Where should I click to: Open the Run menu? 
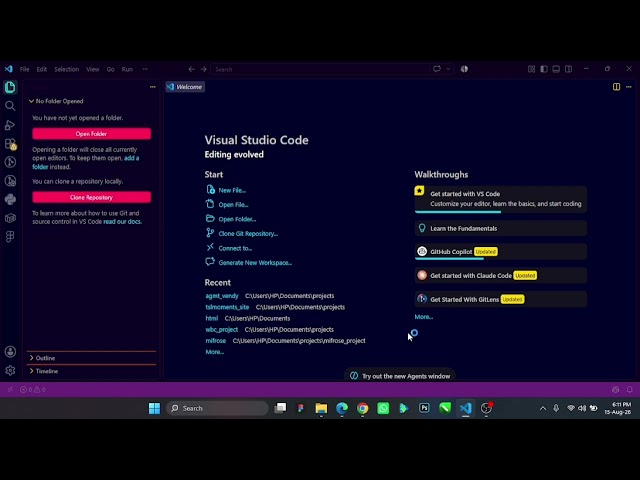click(127, 69)
